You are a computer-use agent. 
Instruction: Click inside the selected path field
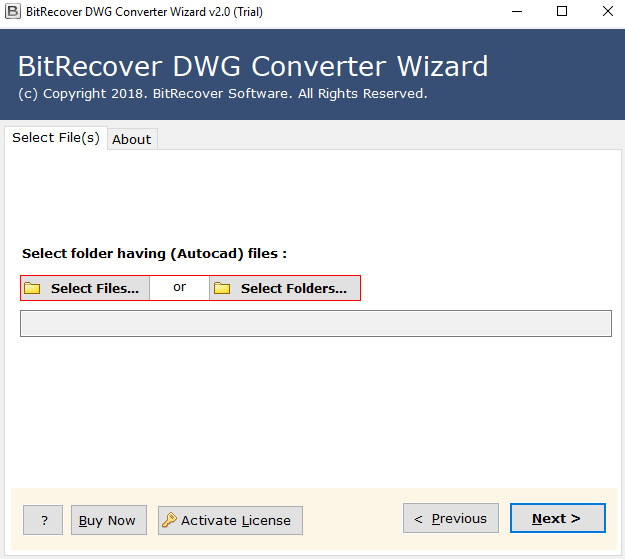pos(316,323)
